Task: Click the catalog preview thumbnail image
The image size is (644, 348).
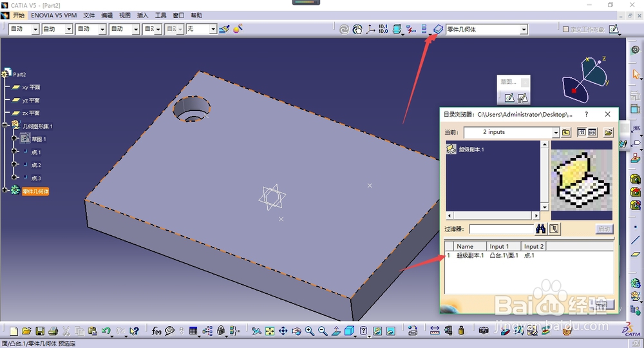Action: click(582, 180)
